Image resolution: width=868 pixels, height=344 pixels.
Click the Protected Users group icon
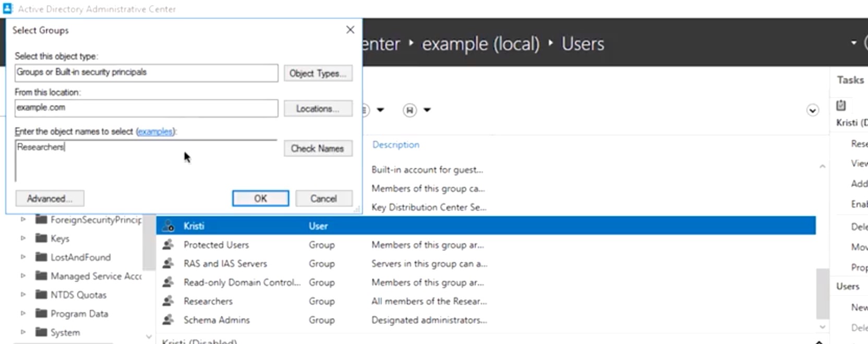coord(168,245)
